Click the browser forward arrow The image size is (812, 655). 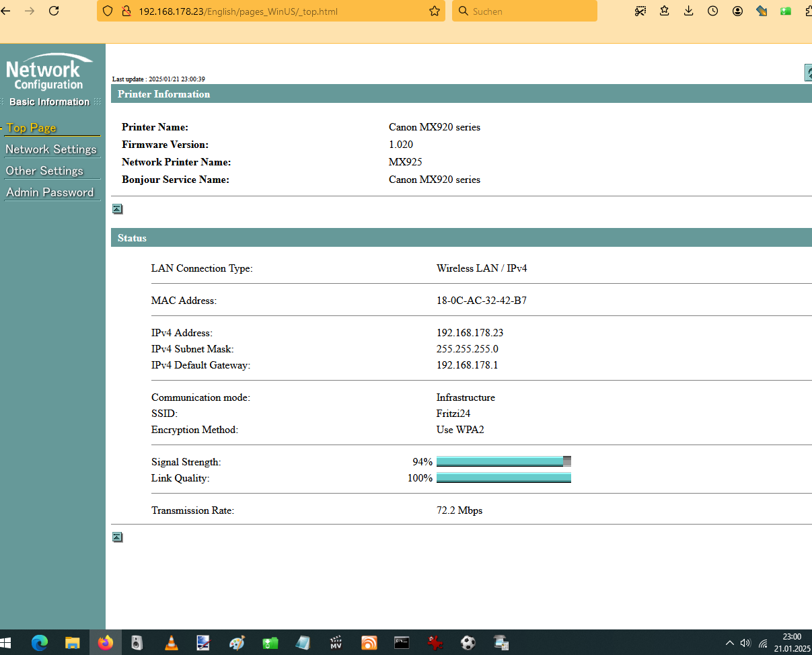(x=29, y=11)
